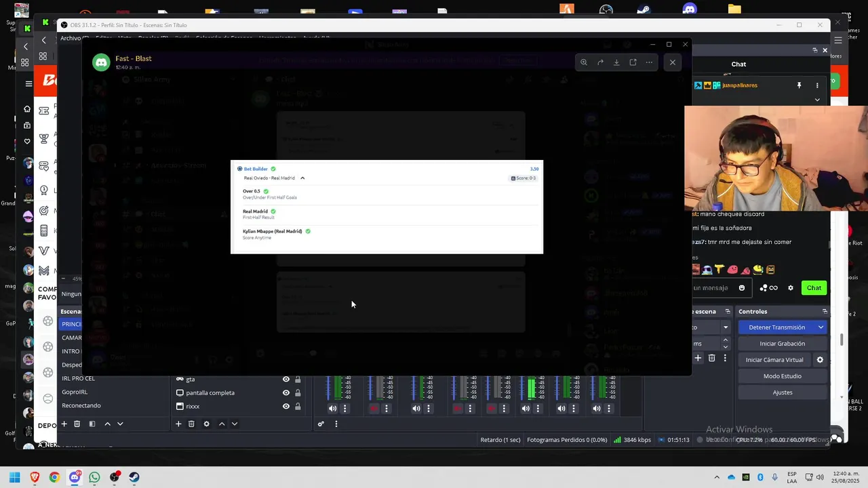The height and width of the screenshot is (488, 868).
Task: Toggle visibility of gta source
Action: point(286,380)
